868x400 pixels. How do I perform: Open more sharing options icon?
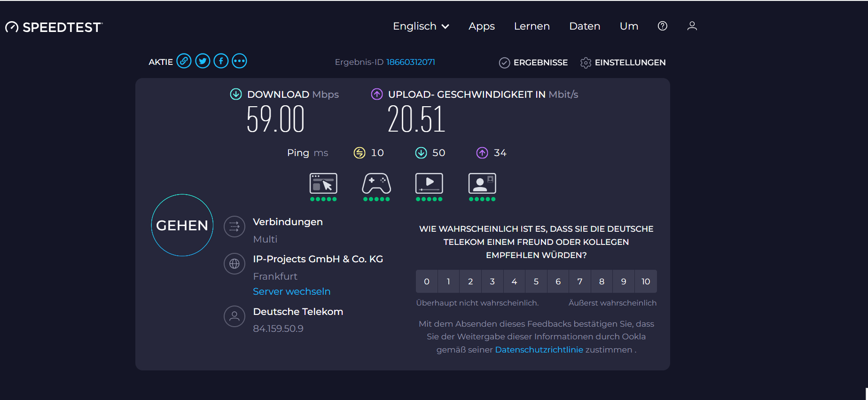239,61
